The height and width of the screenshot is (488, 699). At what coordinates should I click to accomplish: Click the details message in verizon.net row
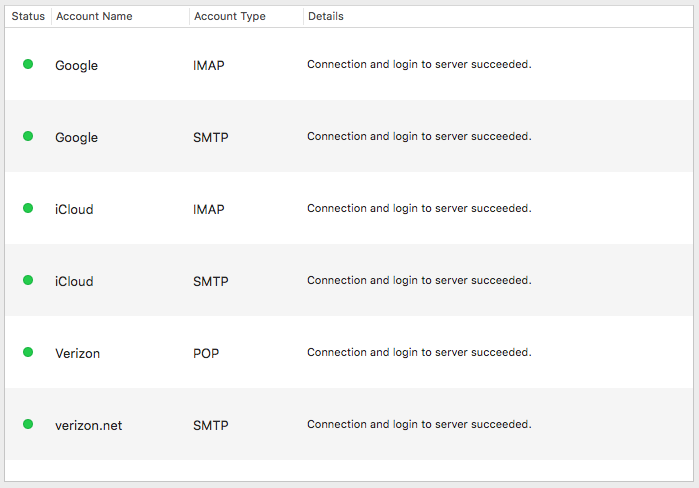(x=418, y=425)
